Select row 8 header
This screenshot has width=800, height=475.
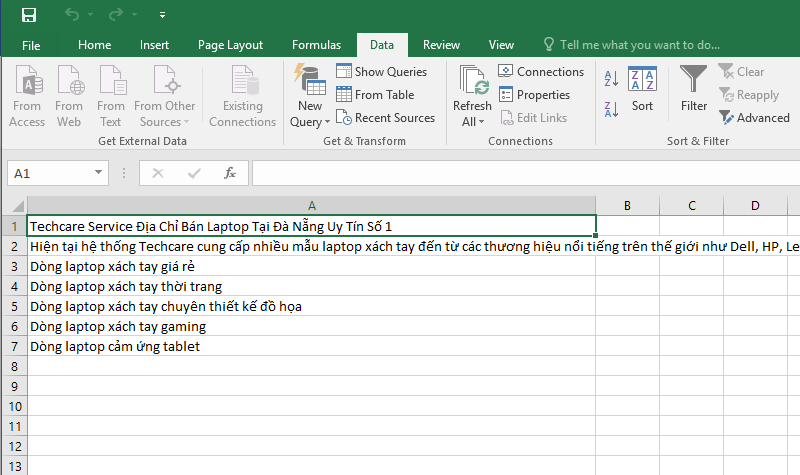point(15,366)
